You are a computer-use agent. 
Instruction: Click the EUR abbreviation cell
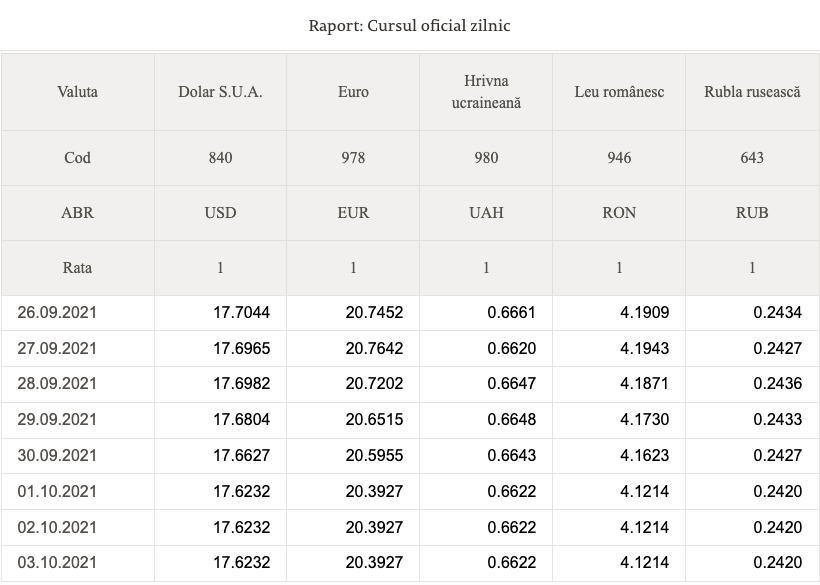[353, 213]
